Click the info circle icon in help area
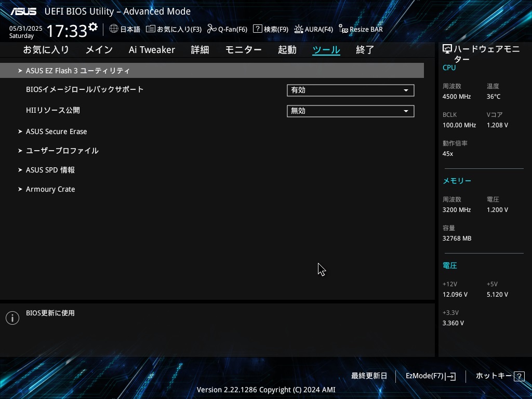 (12, 318)
